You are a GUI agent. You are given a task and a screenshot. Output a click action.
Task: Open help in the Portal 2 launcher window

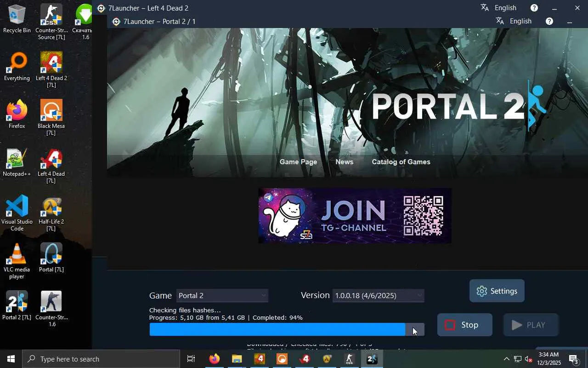[549, 21]
